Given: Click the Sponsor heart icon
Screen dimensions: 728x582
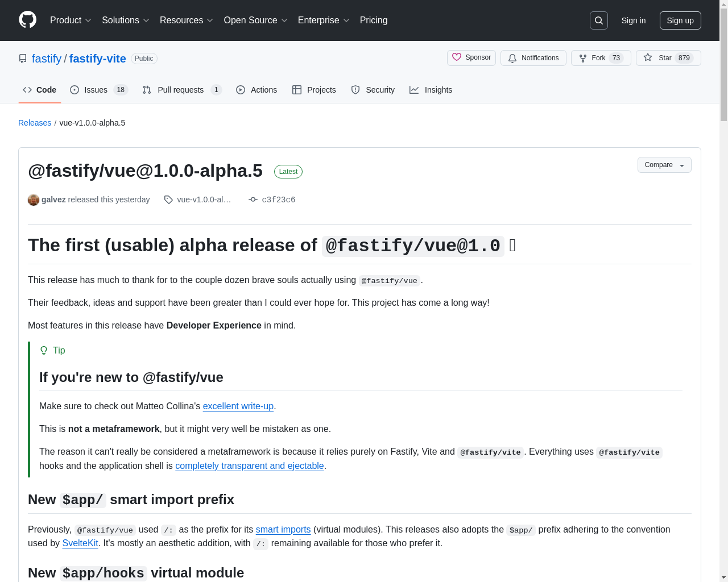Looking at the screenshot, I should point(457,57).
